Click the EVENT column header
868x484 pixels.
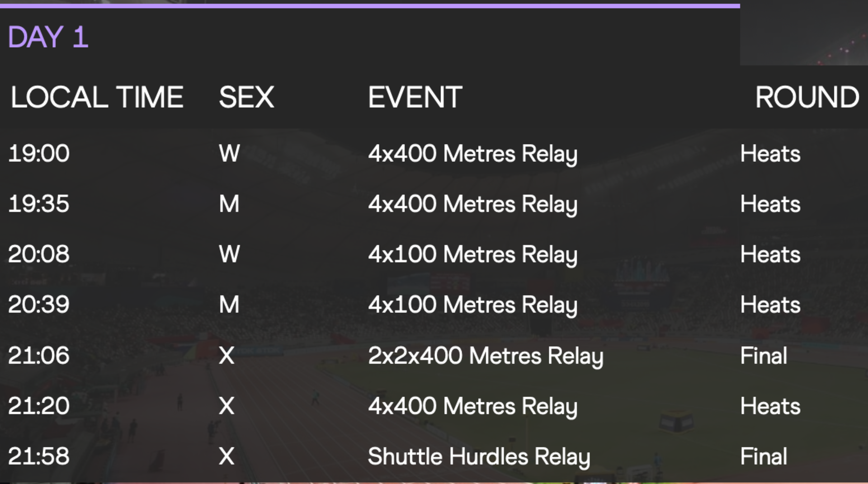pos(415,97)
